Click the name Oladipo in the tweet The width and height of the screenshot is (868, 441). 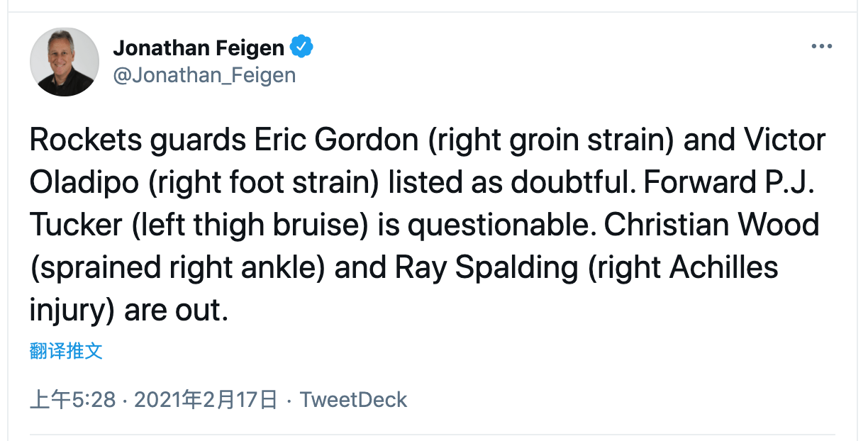click(x=84, y=183)
